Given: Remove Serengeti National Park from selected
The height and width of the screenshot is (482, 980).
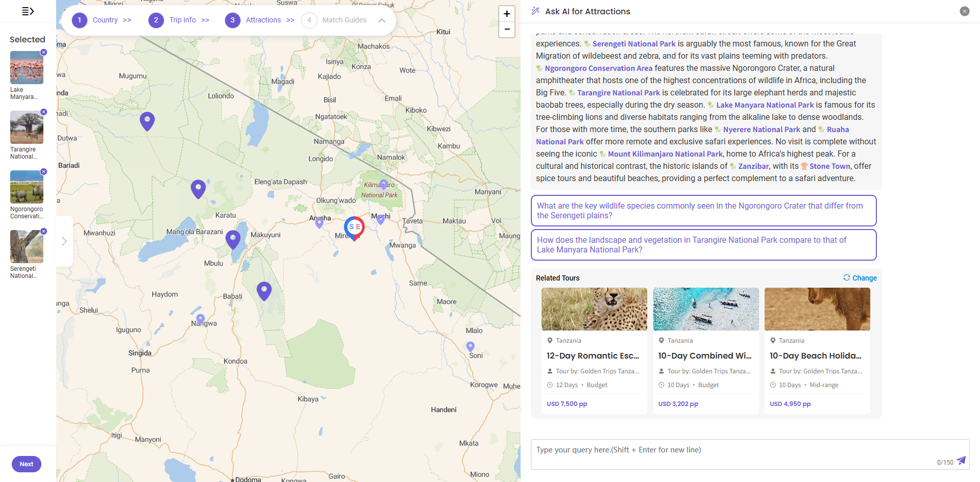Looking at the screenshot, I should pos(44,232).
